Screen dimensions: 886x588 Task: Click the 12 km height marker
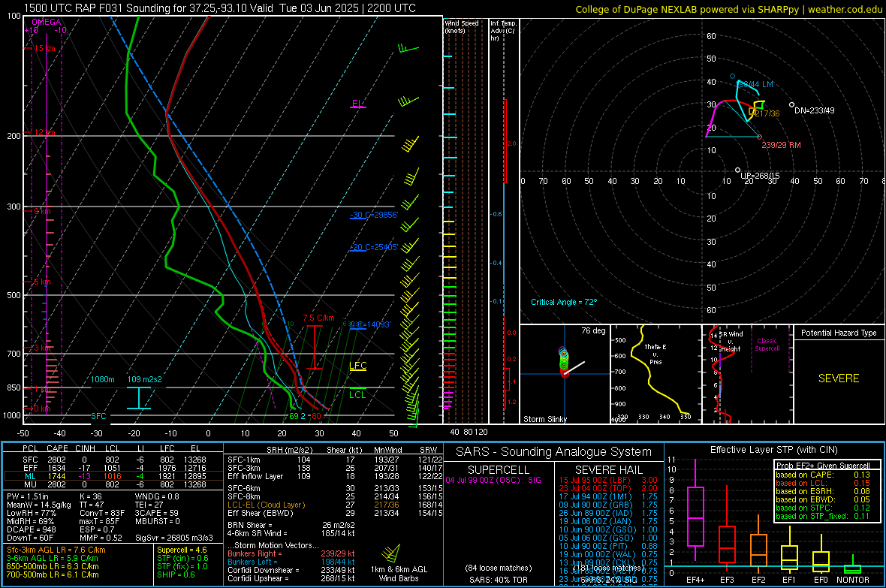click(x=41, y=132)
